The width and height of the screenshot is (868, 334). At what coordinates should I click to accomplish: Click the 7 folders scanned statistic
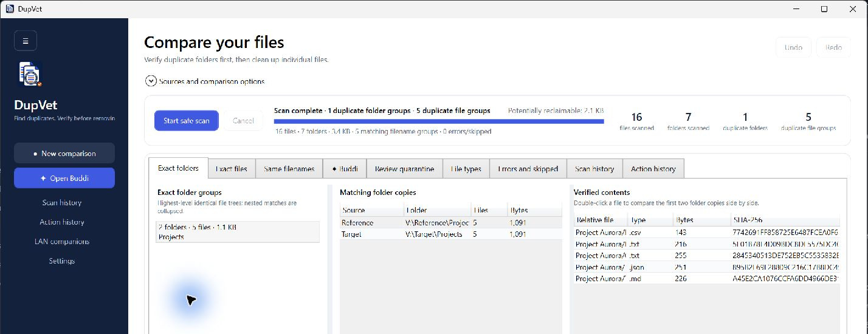click(688, 121)
